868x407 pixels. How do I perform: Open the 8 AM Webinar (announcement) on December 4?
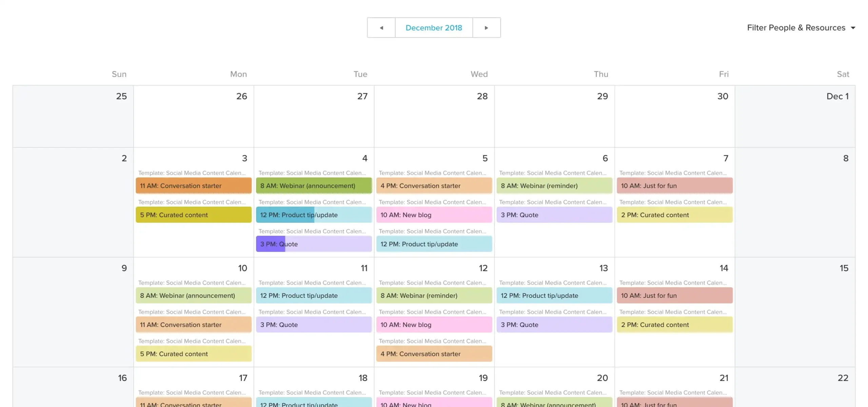(314, 186)
